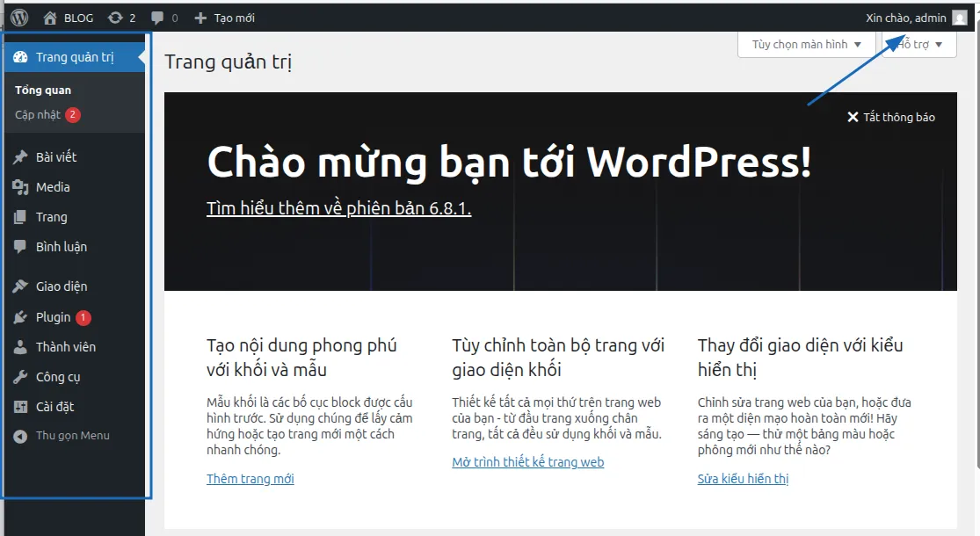Click the admin avatar image top right
Screen dimensions: 980x536
[958, 18]
